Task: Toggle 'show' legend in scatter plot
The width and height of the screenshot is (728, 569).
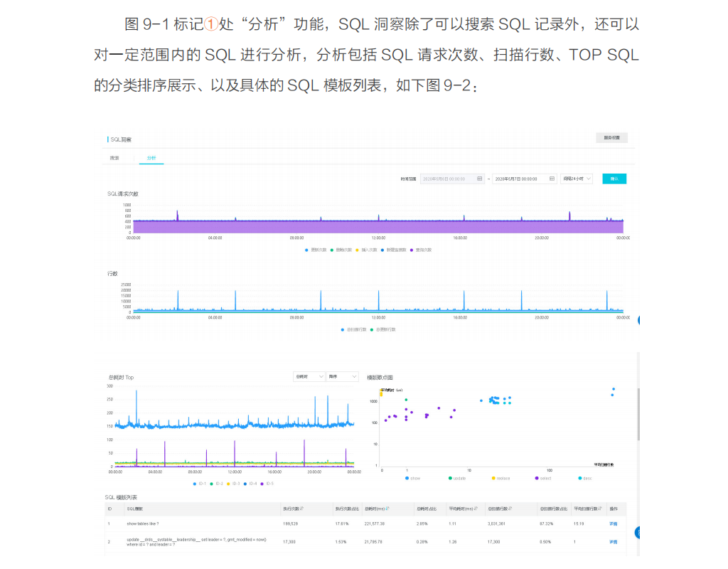Action: 413,478
